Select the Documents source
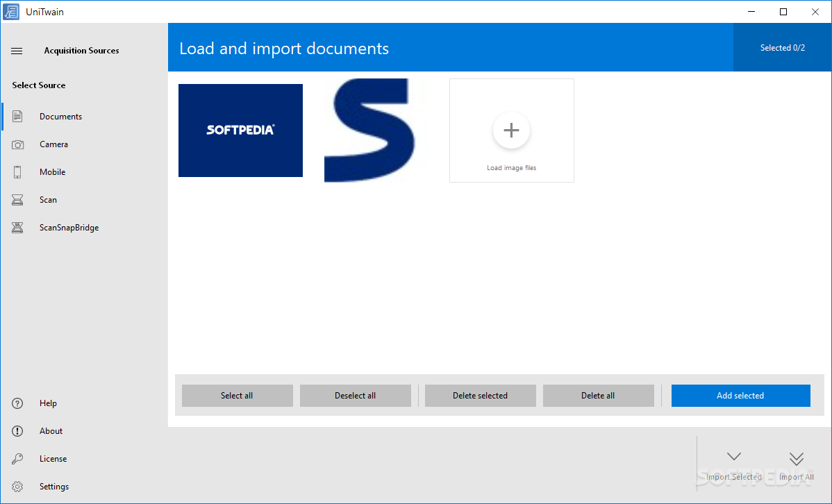832x504 pixels. pyautogui.click(x=84, y=116)
